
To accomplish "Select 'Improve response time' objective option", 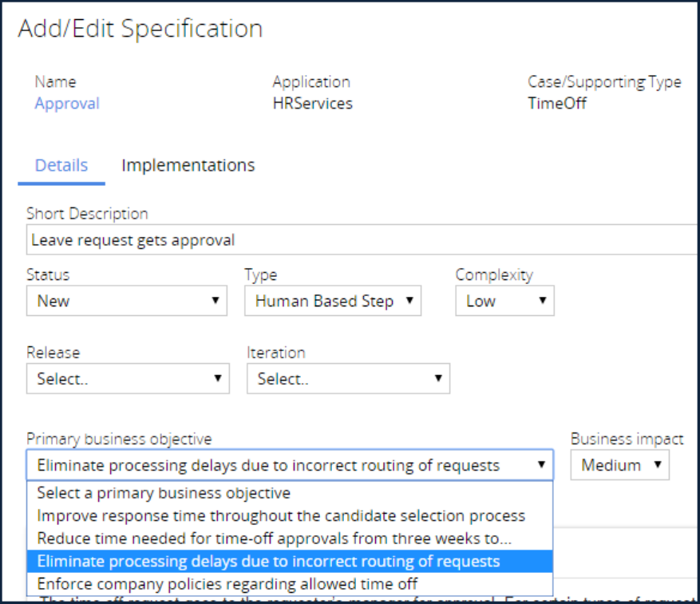I will point(281,516).
